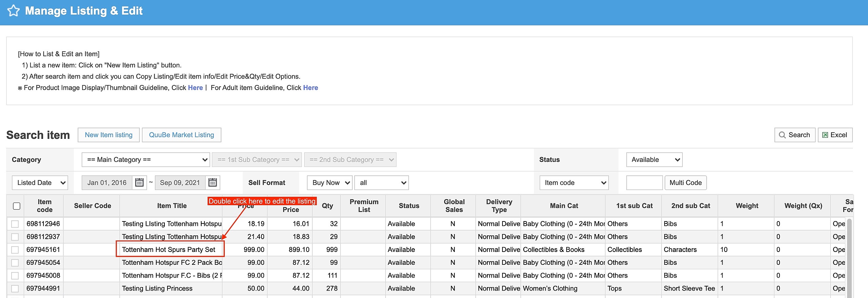Expand the Listed Date dropdown
Image resolution: width=868 pixels, height=298 pixels.
click(40, 183)
